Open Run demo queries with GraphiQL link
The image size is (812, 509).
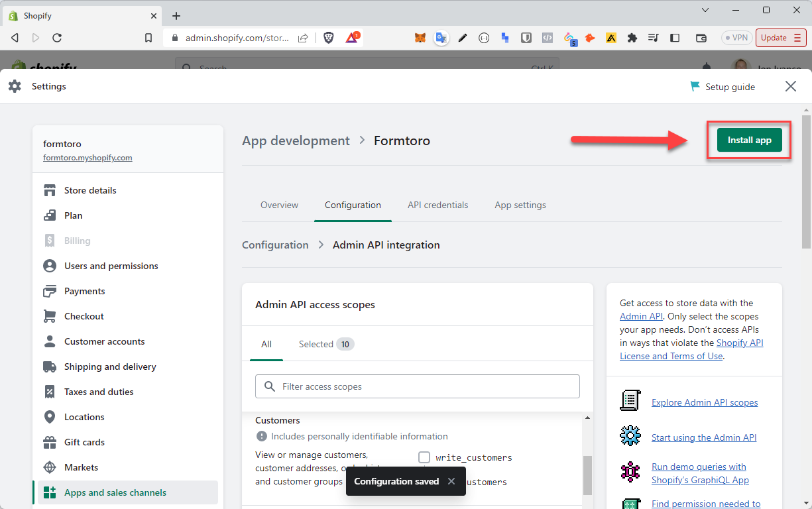click(700, 473)
